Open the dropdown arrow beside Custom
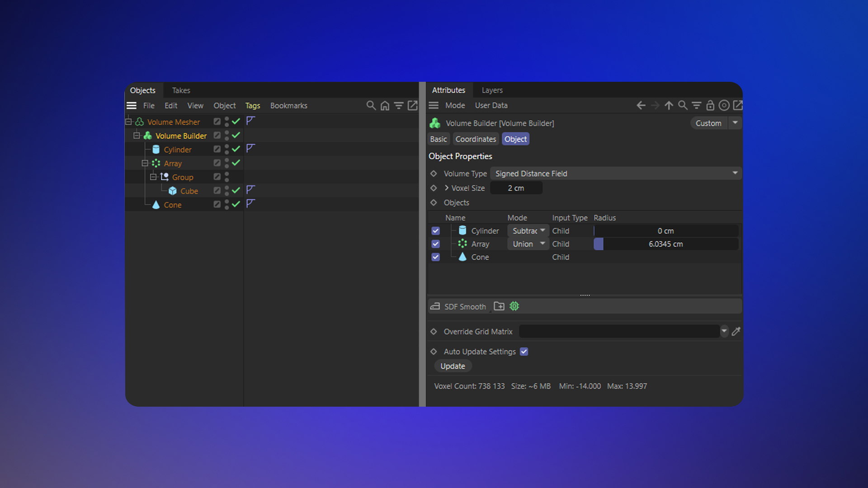 coord(735,123)
